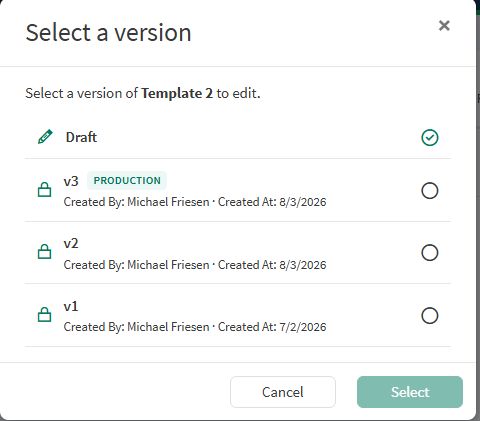Click v2 Created At 8/3/2026 details
The height and width of the screenshot is (421, 480).
(272, 265)
